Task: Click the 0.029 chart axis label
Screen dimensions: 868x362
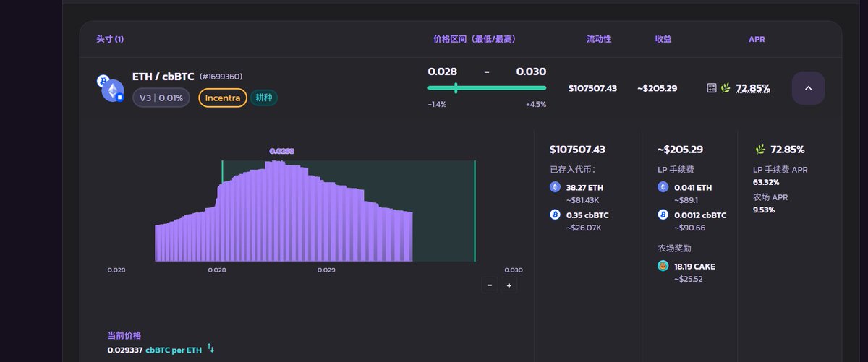Action: pos(326,270)
